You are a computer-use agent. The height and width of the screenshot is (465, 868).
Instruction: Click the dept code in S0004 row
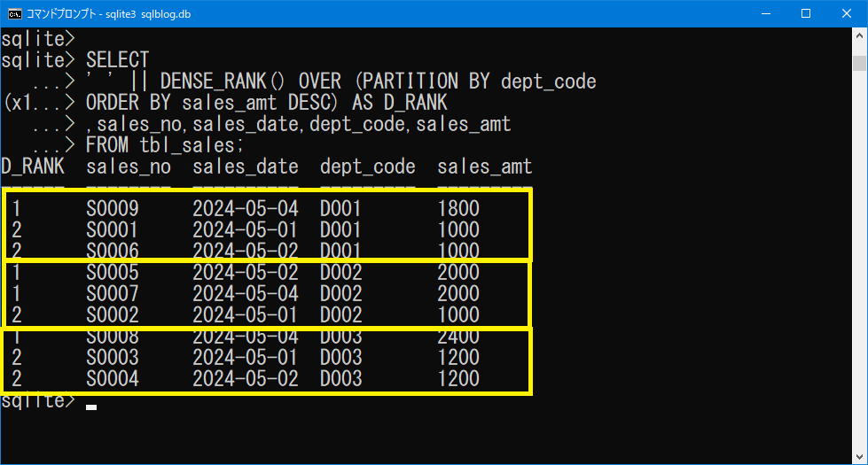pyautogui.click(x=340, y=378)
